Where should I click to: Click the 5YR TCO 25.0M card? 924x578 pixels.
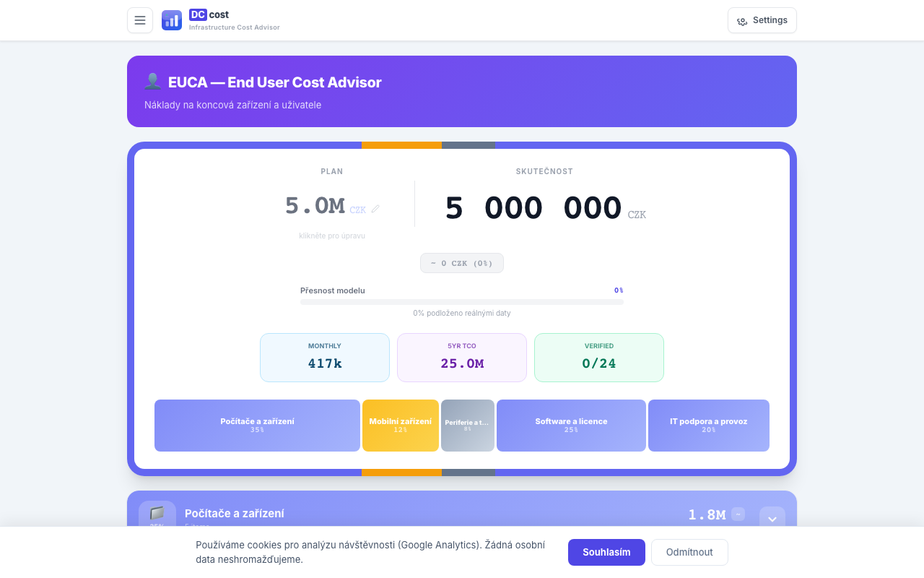pos(462,357)
